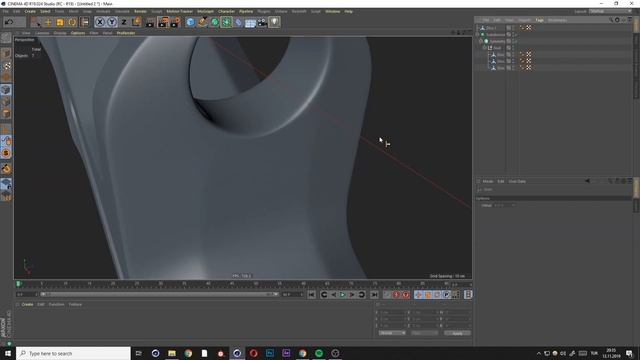Open the MoGraph menu
This screenshot has width=640, height=360.
[x=205, y=11]
